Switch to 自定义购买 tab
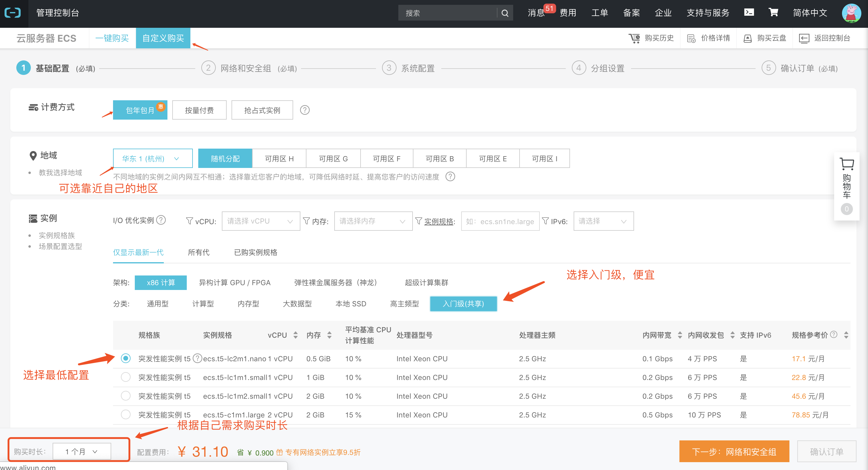 point(163,38)
